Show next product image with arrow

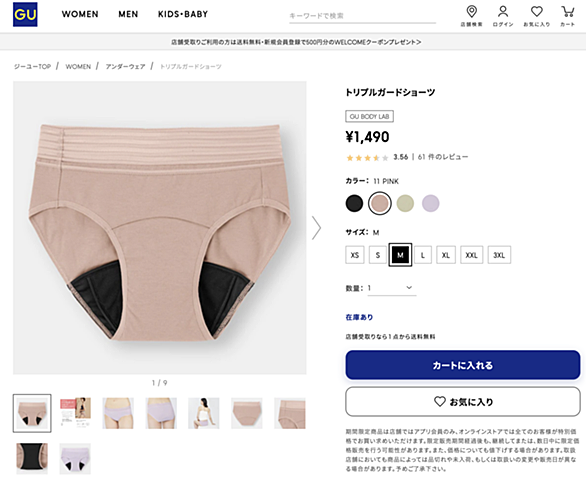coord(317,227)
